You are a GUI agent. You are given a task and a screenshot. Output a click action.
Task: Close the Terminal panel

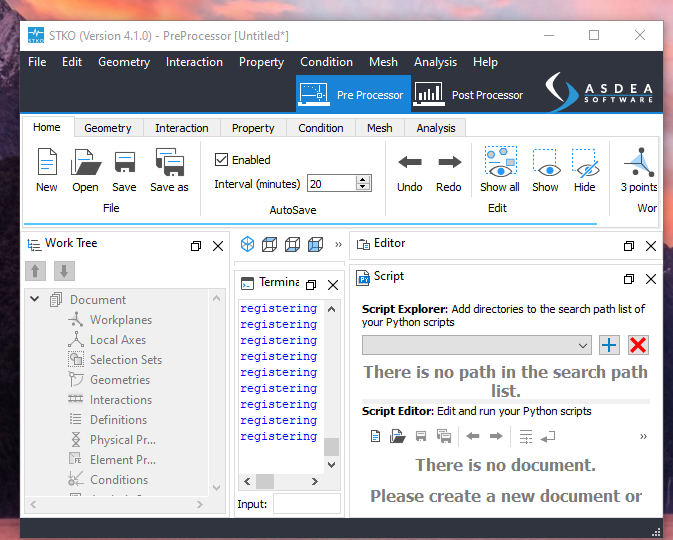click(333, 285)
